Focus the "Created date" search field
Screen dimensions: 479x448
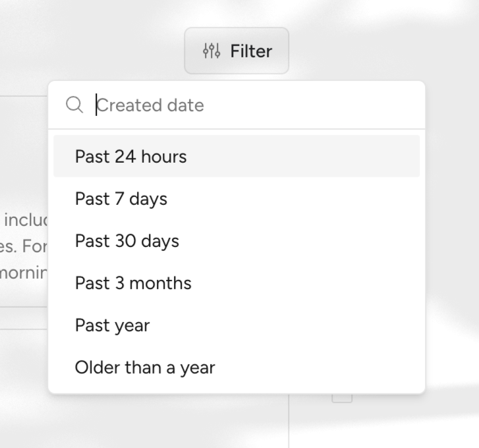(250, 105)
